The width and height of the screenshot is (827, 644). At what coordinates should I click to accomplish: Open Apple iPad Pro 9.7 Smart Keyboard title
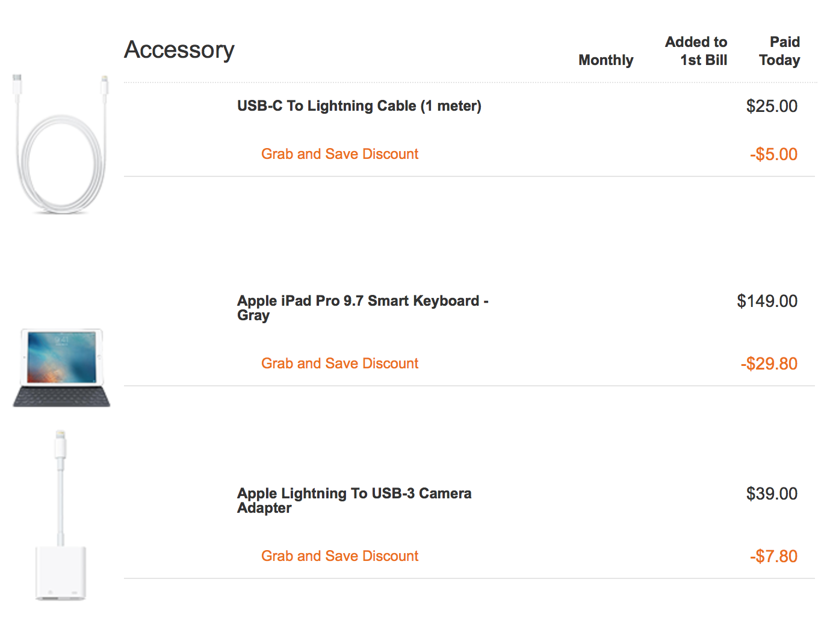[x=363, y=308]
